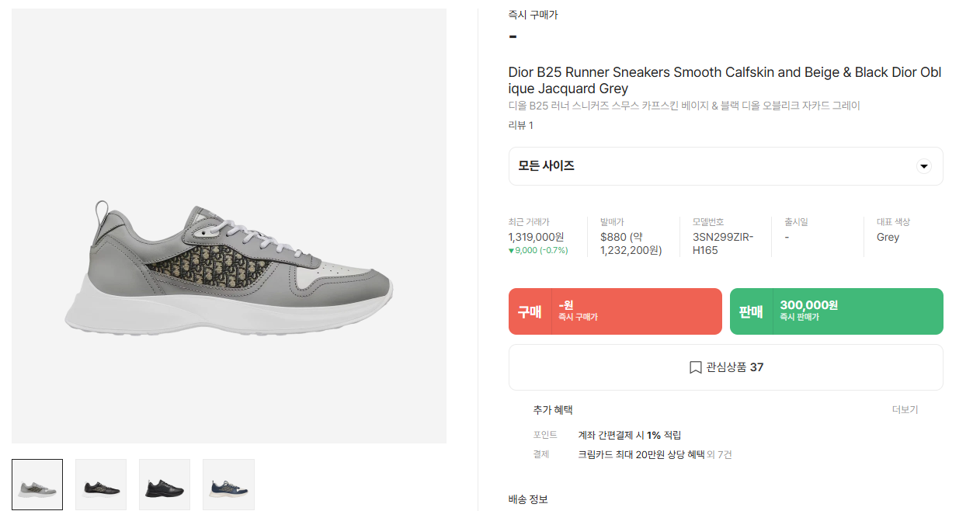980x511 pixels.
Task: Click the 배송 정보 section heading
Action: [528, 499]
